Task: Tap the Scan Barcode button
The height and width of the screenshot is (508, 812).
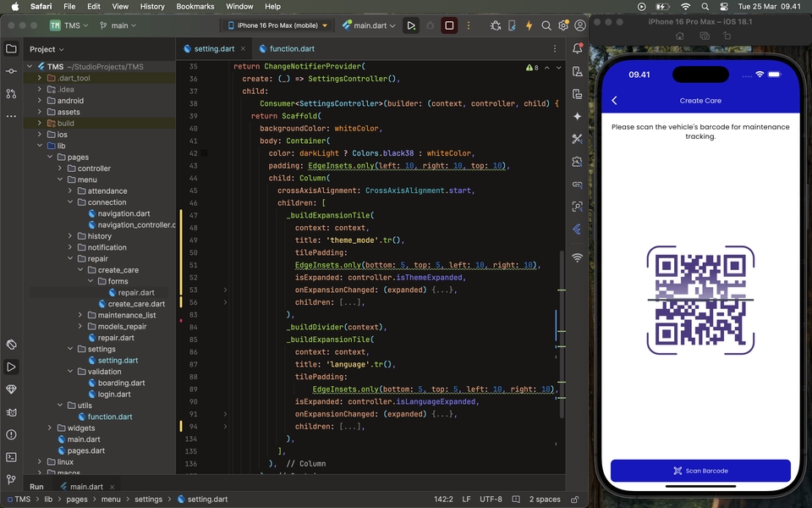Action: [x=700, y=471]
